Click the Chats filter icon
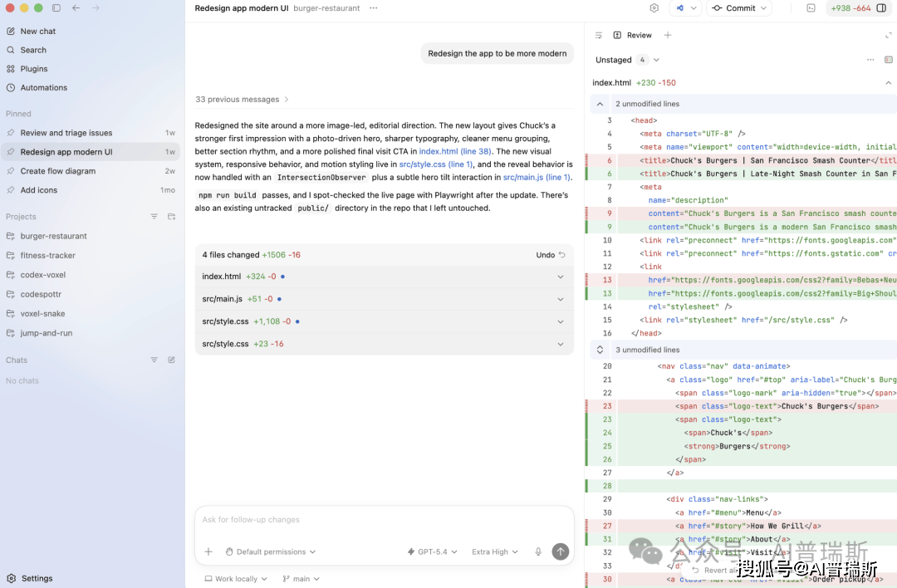The height and width of the screenshot is (588, 897). coord(154,360)
